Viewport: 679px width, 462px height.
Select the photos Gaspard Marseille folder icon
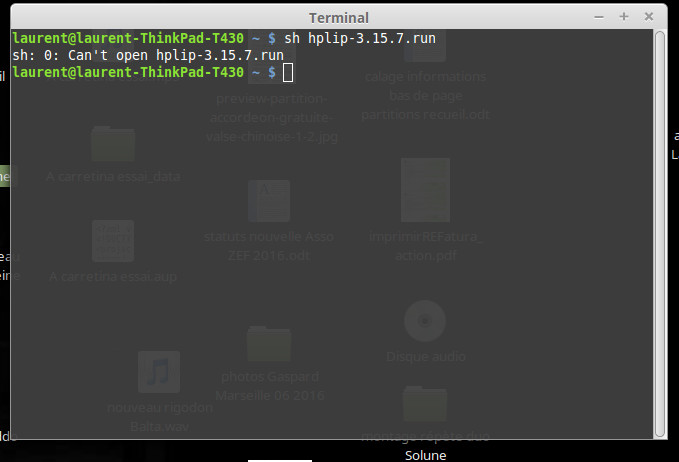pos(269,344)
